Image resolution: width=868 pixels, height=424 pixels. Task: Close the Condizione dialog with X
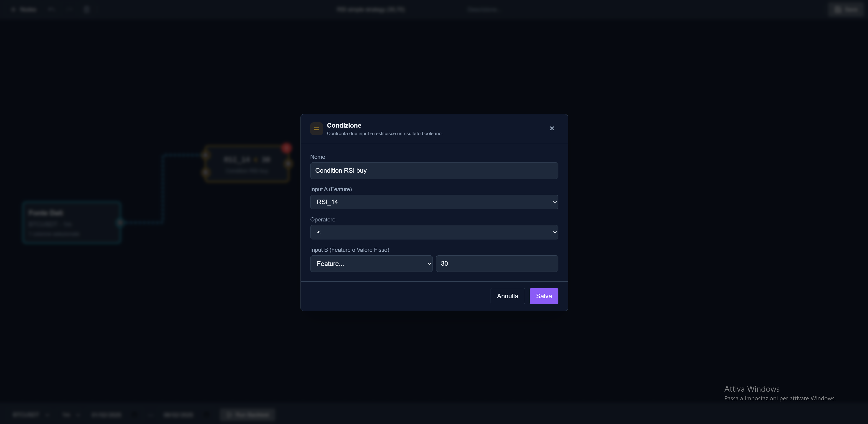click(552, 128)
